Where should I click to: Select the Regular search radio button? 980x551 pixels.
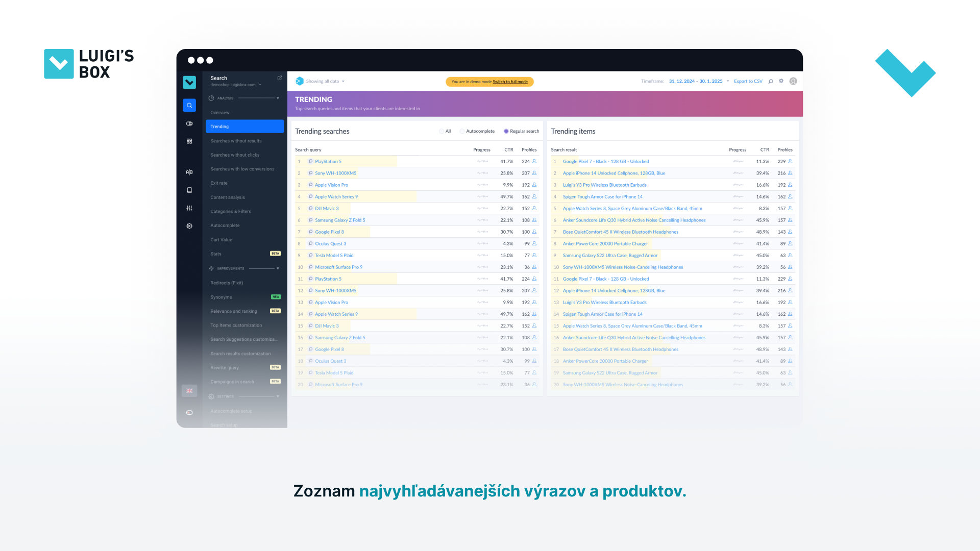pyautogui.click(x=506, y=131)
